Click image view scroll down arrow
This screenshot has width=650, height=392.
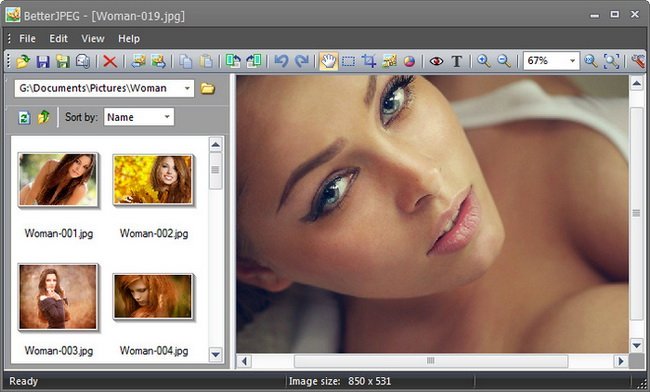click(x=637, y=345)
